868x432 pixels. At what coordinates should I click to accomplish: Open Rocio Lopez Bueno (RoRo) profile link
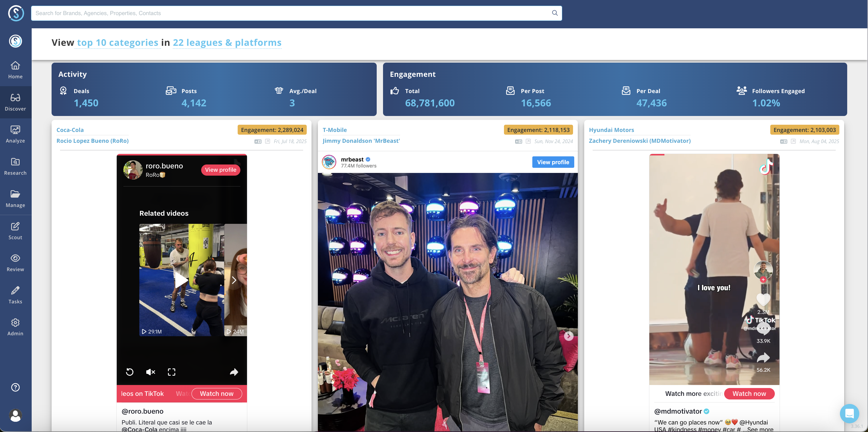point(93,141)
